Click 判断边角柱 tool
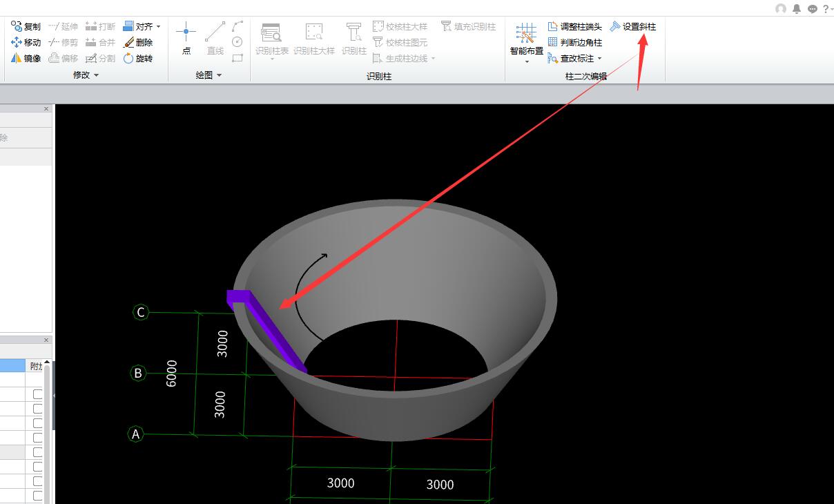 pyautogui.click(x=575, y=42)
